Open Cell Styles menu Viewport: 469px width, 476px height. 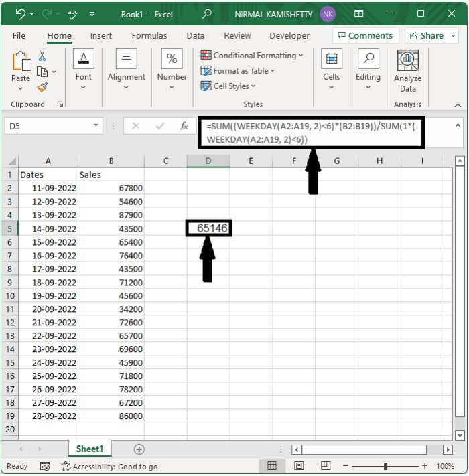point(228,86)
